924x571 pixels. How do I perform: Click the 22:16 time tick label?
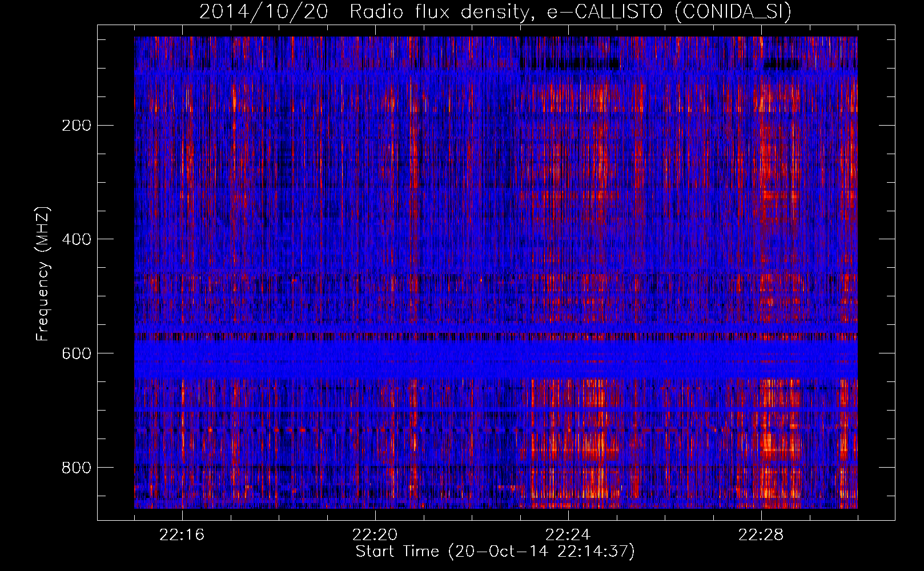(x=182, y=535)
